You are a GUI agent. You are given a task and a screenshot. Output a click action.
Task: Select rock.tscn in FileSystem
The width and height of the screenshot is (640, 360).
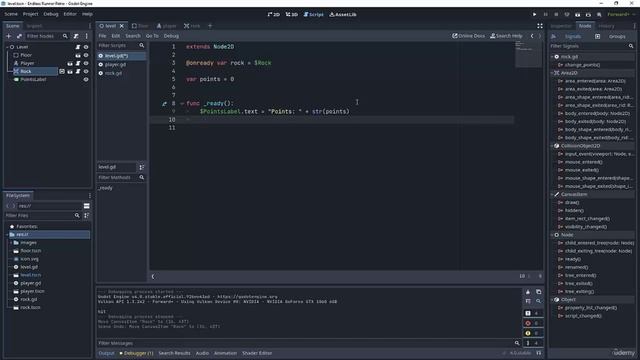[x=30, y=307]
